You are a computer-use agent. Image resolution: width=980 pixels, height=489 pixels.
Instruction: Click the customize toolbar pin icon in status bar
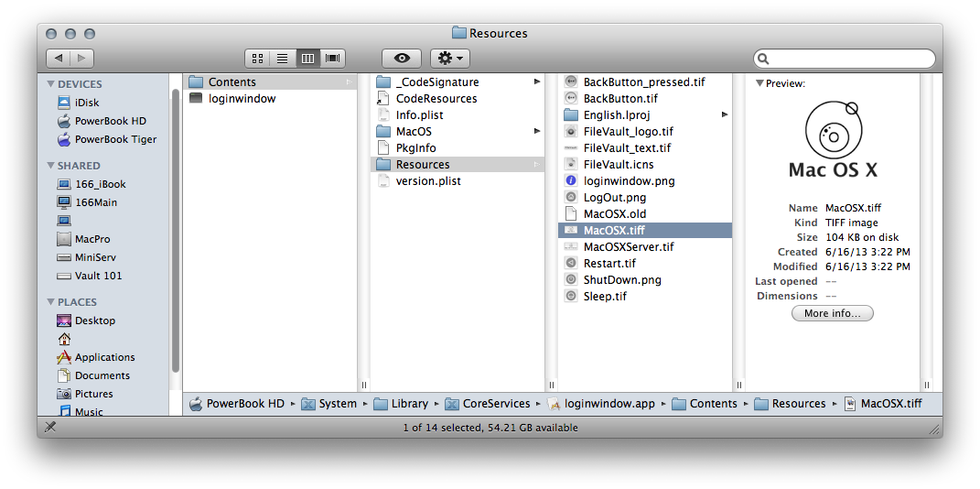pyautogui.click(x=52, y=428)
